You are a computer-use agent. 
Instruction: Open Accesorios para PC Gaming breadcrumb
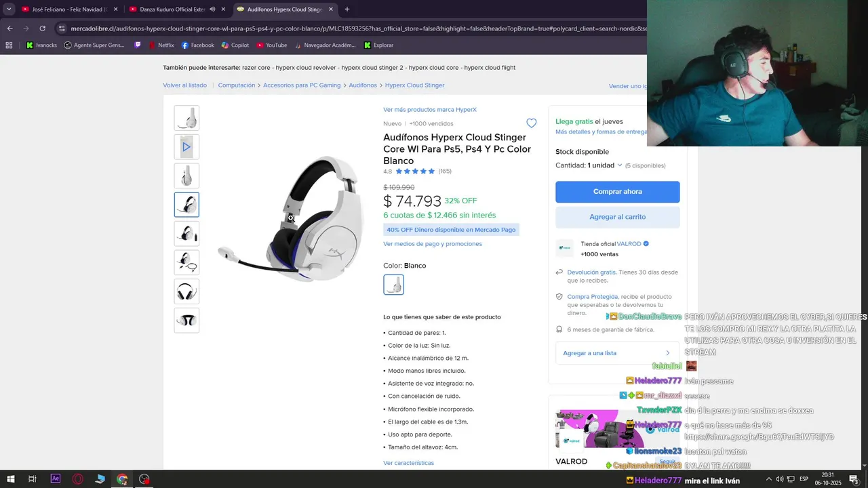302,85
